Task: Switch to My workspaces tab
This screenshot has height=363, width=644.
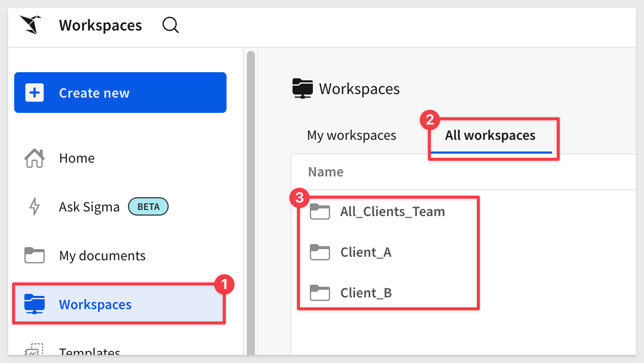Action: click(x=351, y=136)
